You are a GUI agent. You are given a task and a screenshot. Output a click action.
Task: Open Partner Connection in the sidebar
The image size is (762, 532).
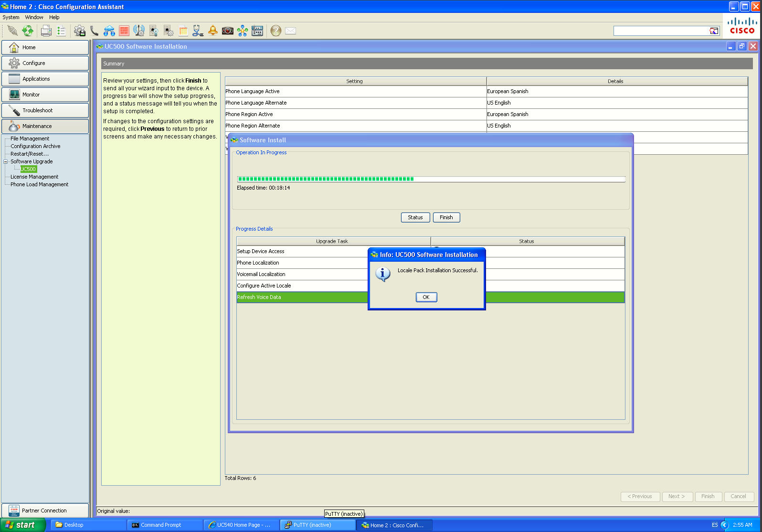45,511
